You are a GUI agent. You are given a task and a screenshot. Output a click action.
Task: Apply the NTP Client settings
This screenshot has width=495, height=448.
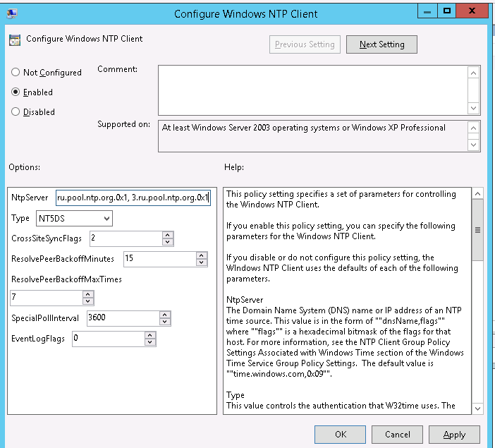click(454, 435)
